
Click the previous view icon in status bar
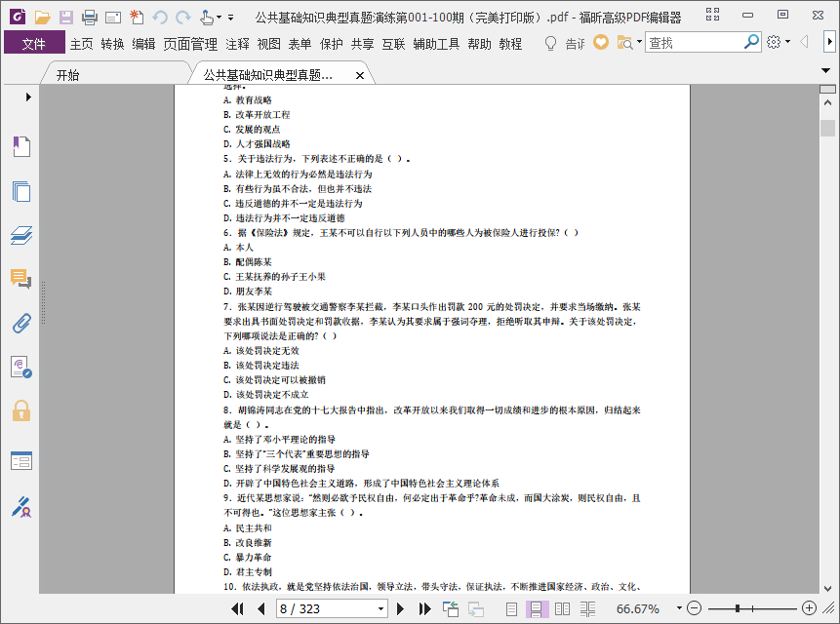(451, 608)
